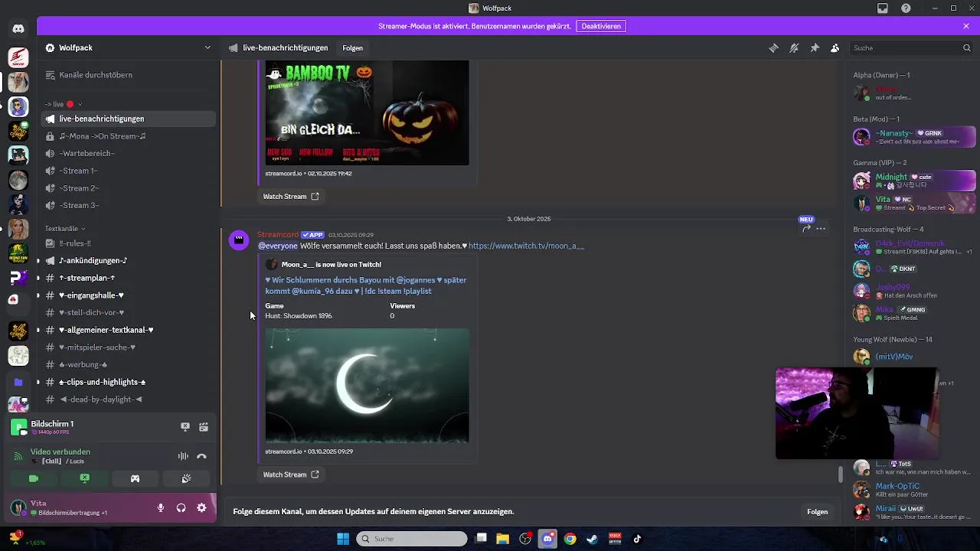The width and height of the screenshot is (980, 551).
Task: Expand arrow beside clips-und-highlights channel
Action: pos(38,382)
